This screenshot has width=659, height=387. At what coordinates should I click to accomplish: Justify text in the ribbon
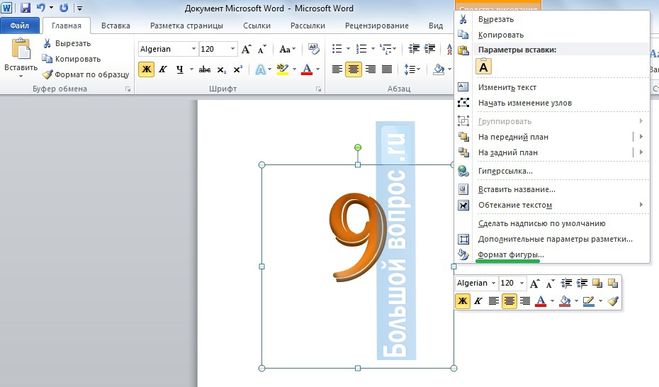(387, 69)
